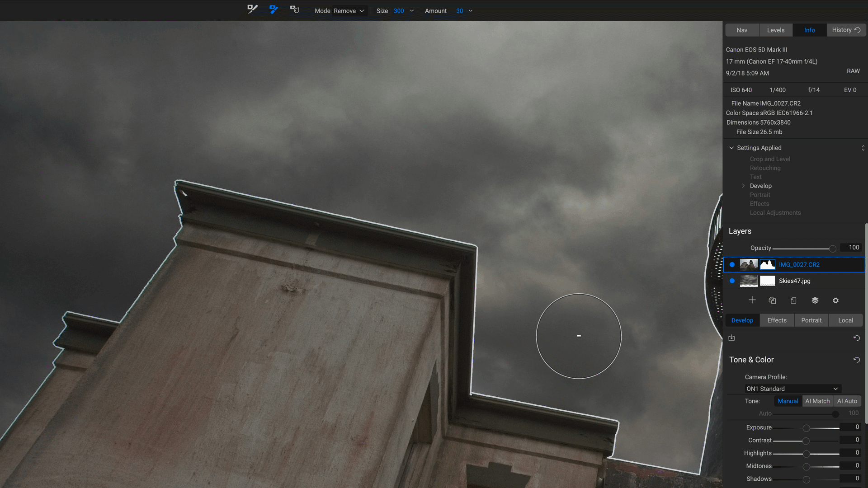
Task: Hide the IMG_0027.CR2 layer
Action: [x=732, y=265]
